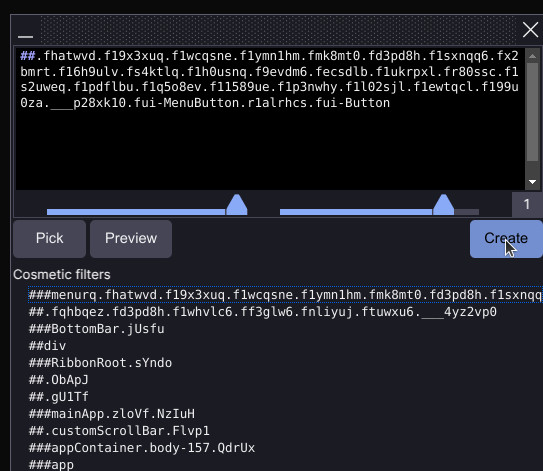This screenshot has height=471, width=543.
Task: Choose the ###app filter
Action: pyautogui.click(x=51, y=464)
